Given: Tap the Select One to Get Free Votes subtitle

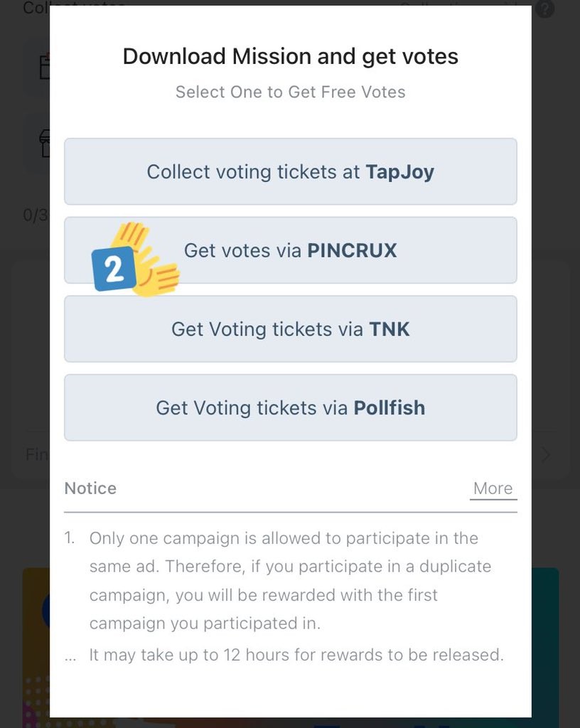Looking at the screenshot, I should pos(290,92).
